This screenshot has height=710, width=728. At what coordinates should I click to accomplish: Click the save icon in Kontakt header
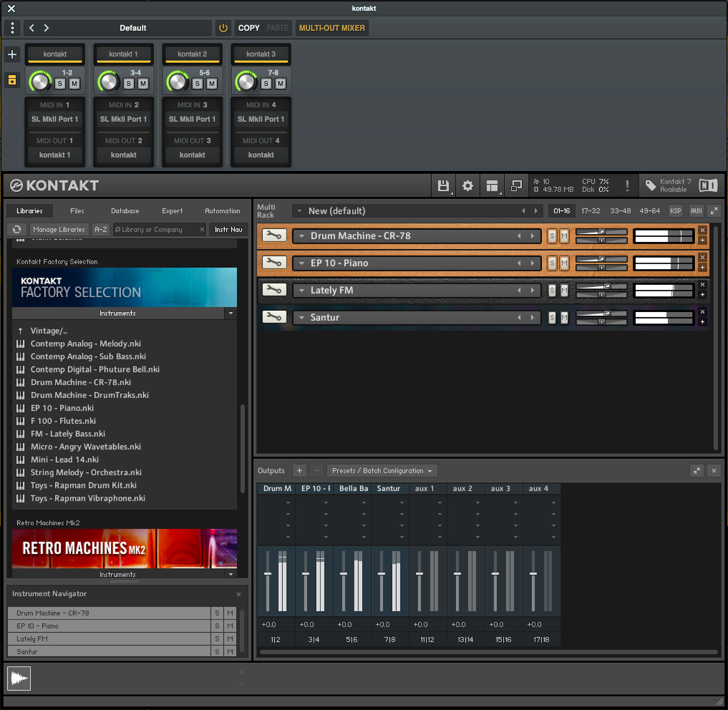[x=443, y=186]
